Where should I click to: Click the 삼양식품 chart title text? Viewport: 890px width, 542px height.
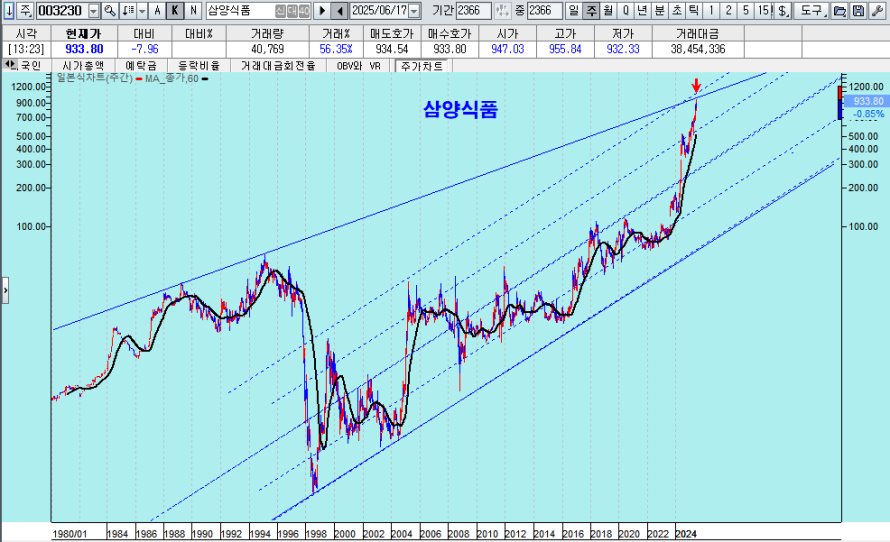460,109
